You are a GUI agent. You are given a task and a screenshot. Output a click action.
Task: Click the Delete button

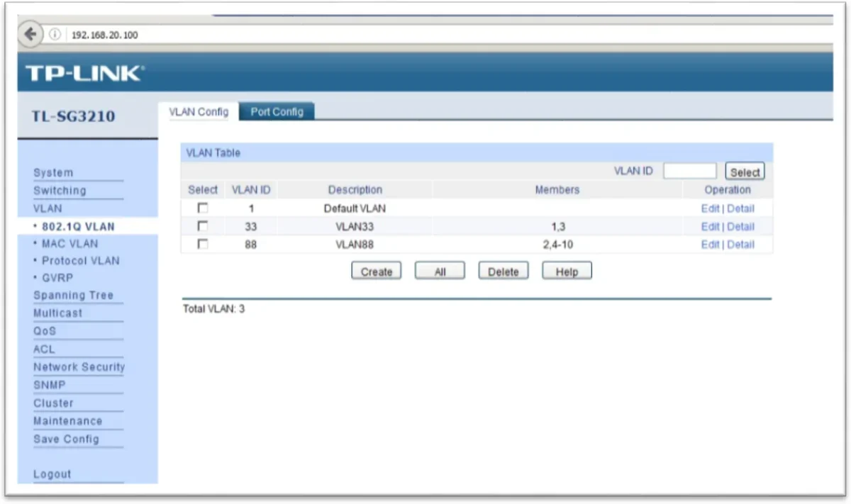[504, 271]
